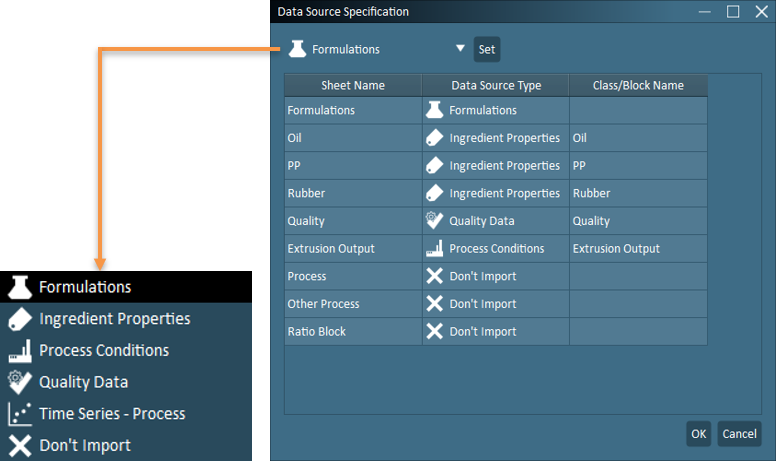Click the Class/Block Name column header
Screen dimensions: 776x461
[638, 86]
